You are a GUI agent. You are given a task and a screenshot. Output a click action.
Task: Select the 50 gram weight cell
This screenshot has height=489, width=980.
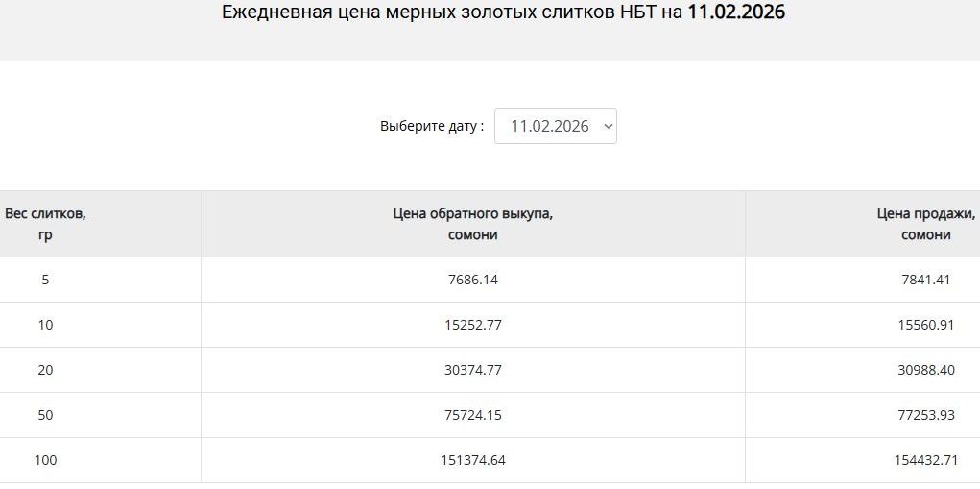click(x=45, y=415)
